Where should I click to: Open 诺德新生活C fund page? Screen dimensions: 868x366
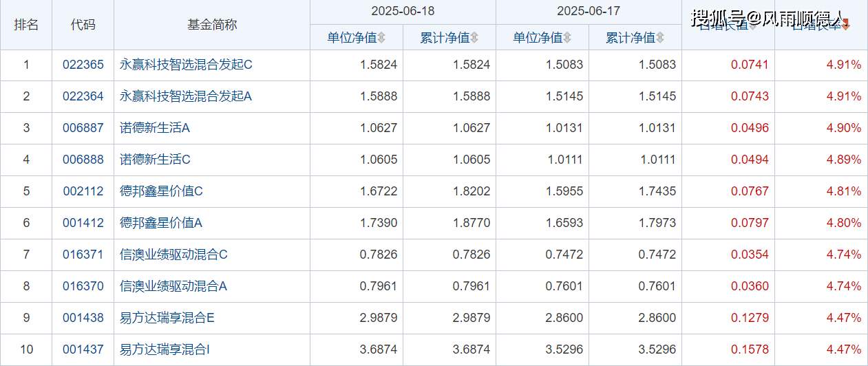(156, 160)
